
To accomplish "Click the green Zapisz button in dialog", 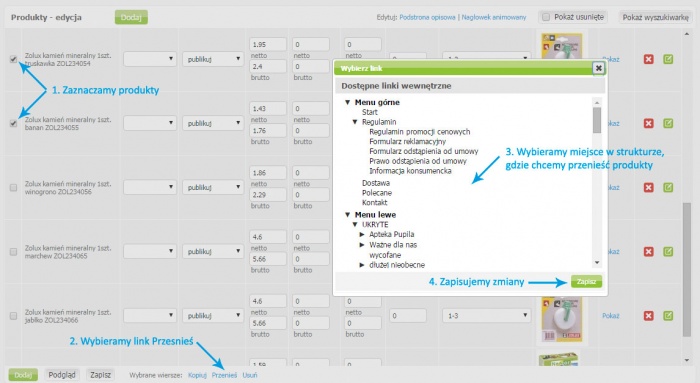I will [586, 282].
